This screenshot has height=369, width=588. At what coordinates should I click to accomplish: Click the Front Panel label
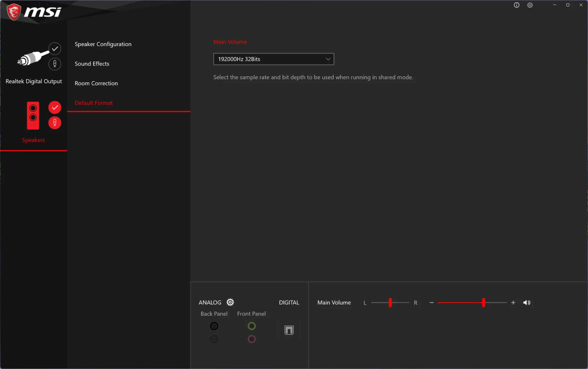pyautogui.click(x=251, y=314)
